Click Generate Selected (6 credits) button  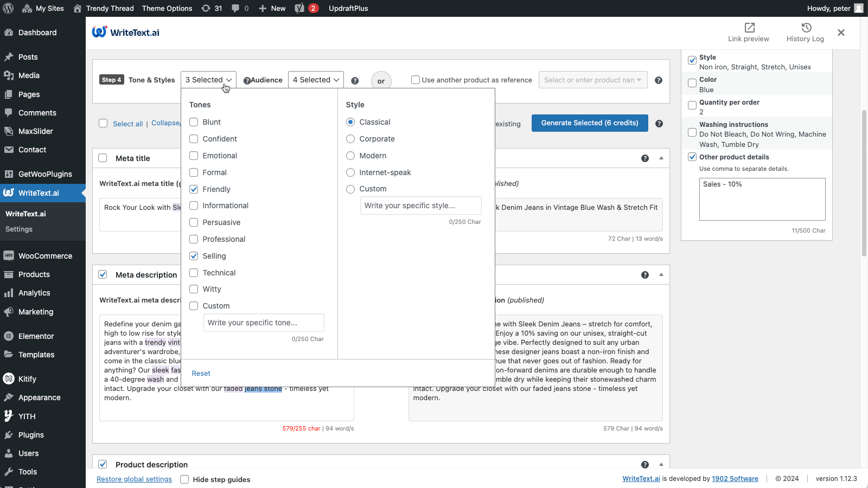(590, 123)
